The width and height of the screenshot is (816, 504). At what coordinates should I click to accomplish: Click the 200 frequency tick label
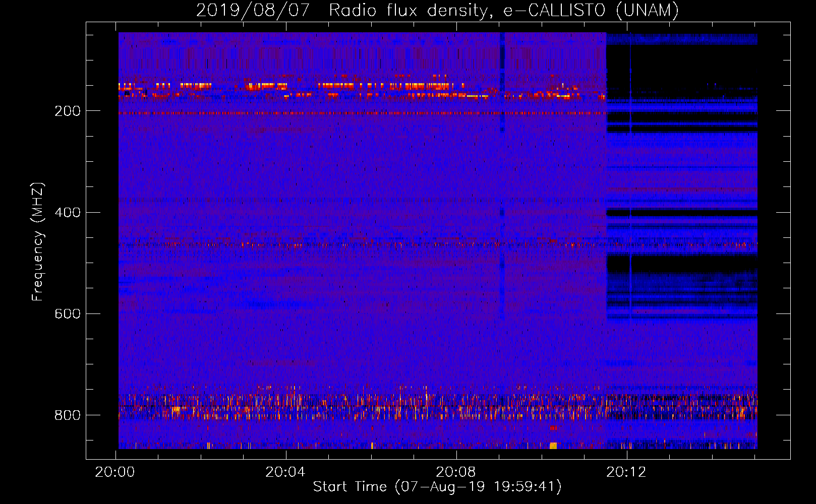[68, 111]
